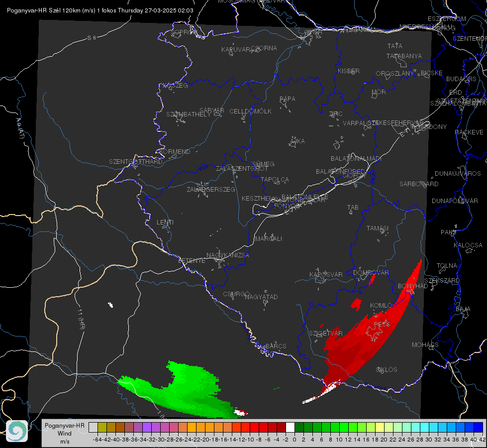The height and width of the screenshot is (448, 487).
Task: Select the LENTI label
Action: click(165, 223)
